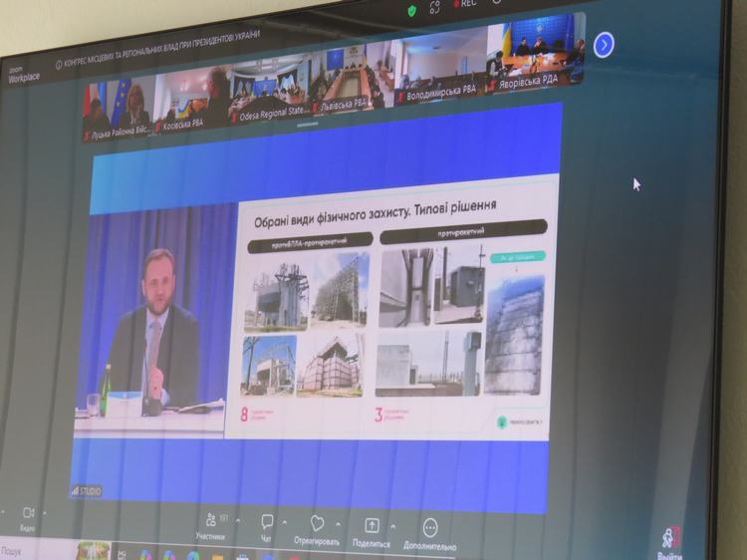Click the Отреагировать reactions heart icon
The width and height of the screenshot is (747, 560).
click(317, 524)
